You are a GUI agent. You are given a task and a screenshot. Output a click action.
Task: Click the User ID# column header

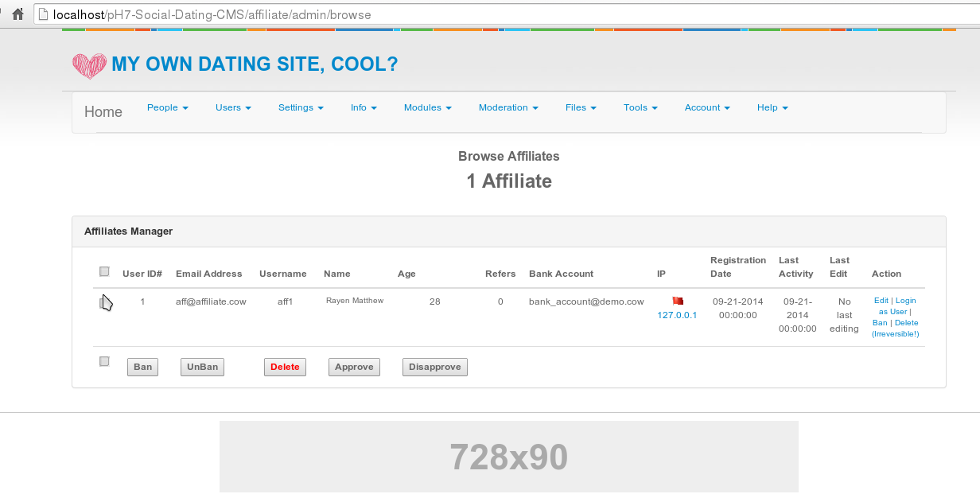pyautogui.click(x=142, y=274)
